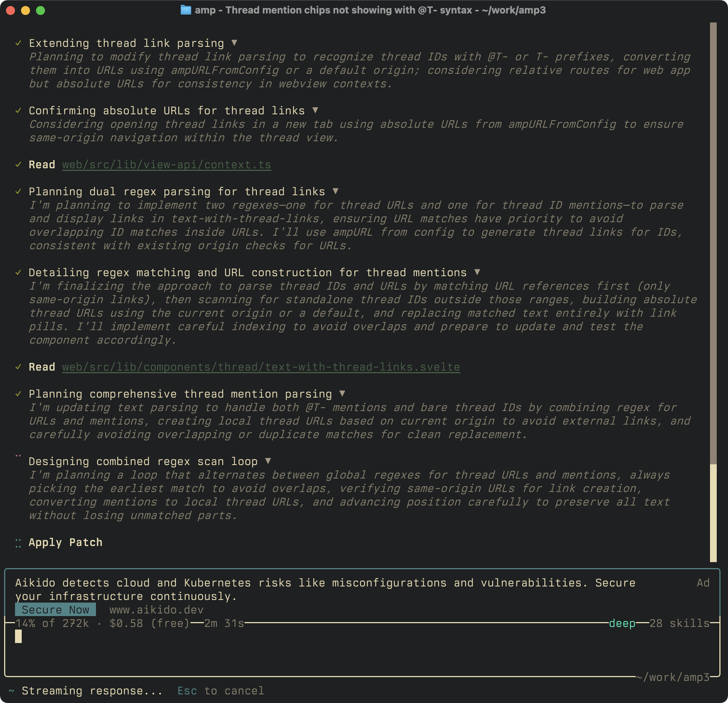Click the scrollbar thumb on the right edge
728x703 pixels.
pos(713,513)
